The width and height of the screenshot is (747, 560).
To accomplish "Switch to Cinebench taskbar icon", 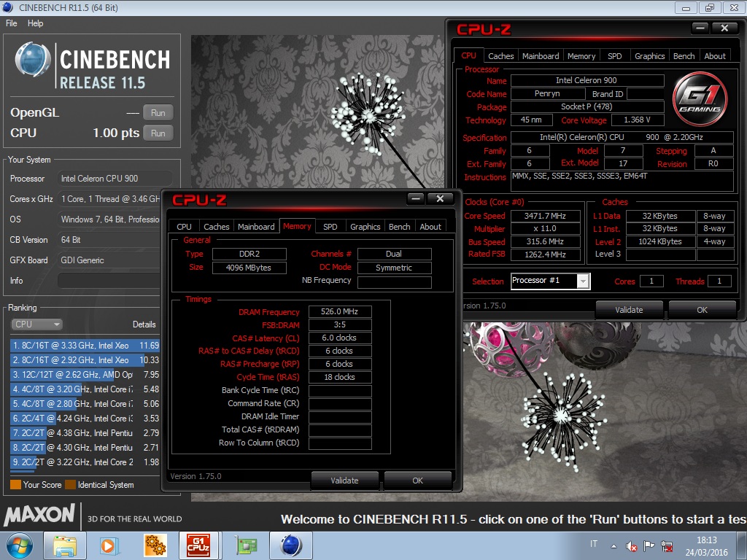I will point(291,545).
